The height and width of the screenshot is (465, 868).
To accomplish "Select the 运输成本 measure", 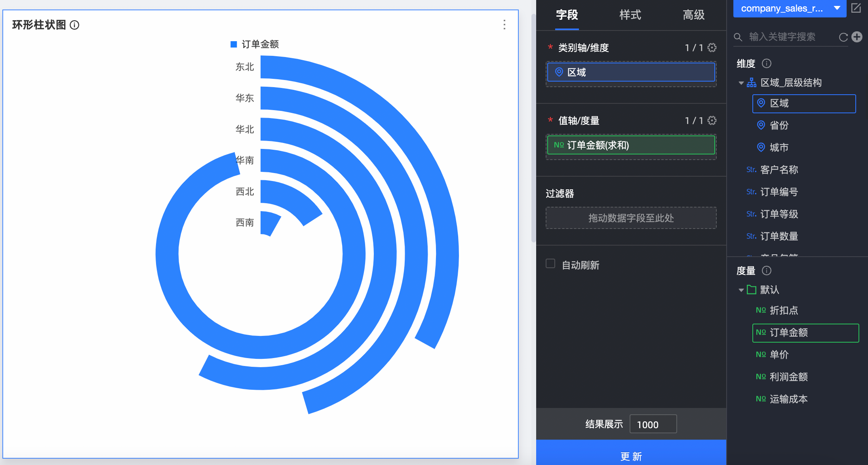I will click(x=788, y=399).
